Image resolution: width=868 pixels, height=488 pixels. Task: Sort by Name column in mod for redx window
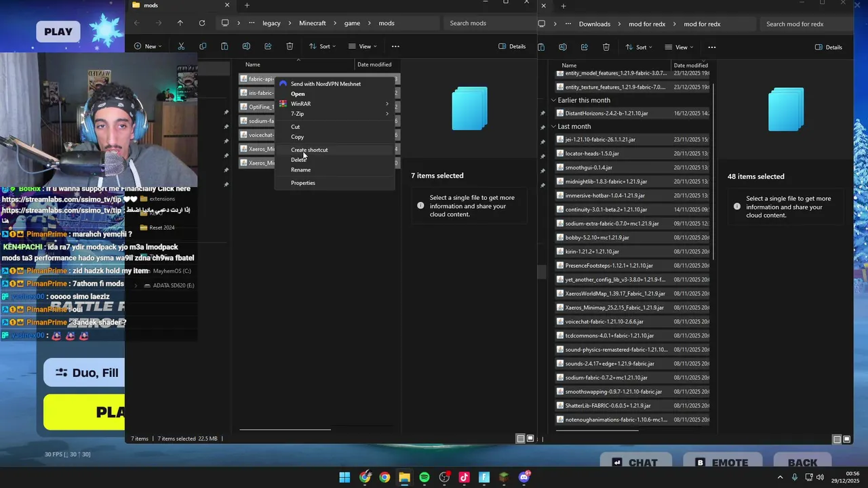tap(570, 65)
